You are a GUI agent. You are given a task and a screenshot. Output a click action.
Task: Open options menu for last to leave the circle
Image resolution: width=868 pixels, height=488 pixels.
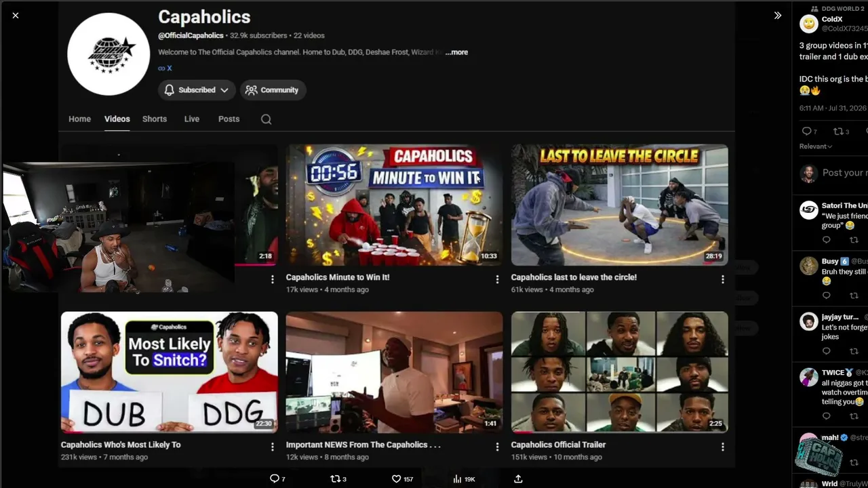[722, 279]
